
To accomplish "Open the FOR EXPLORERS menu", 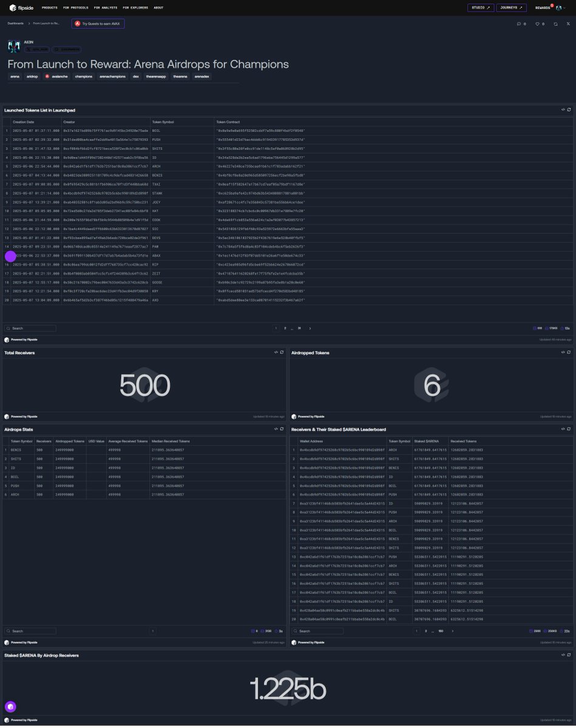I will [x=135, y=8].
